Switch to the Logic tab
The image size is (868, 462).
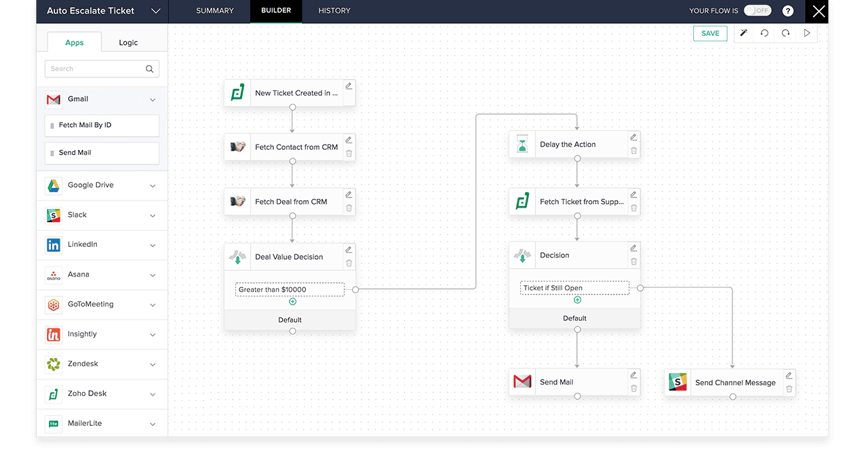128,43
